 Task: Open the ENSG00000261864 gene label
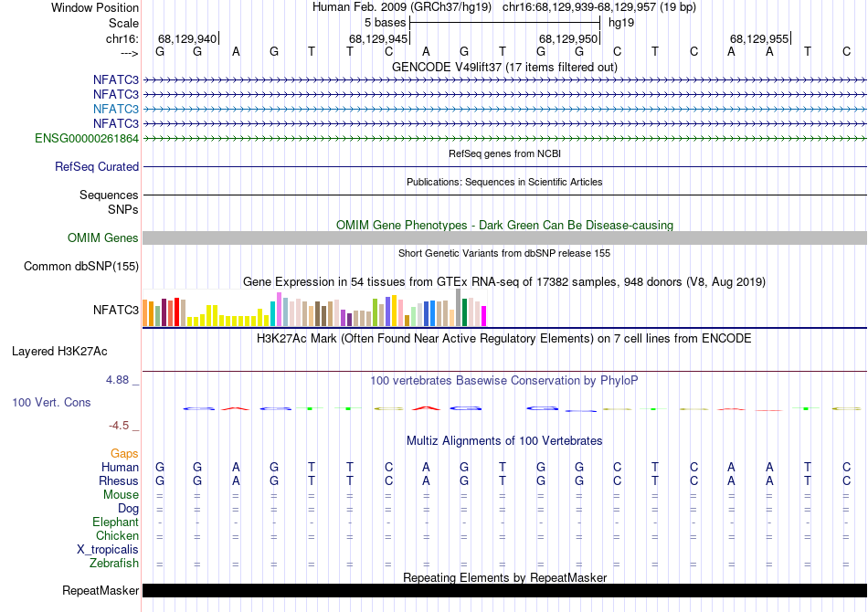click(x=87, y=139)
